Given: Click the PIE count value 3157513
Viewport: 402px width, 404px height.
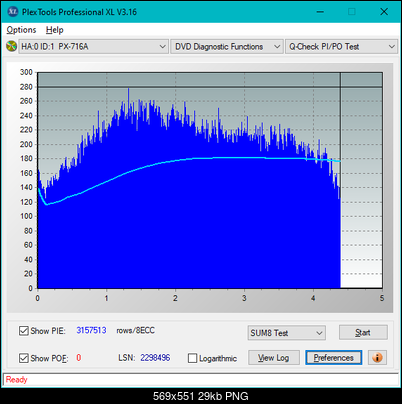Looking at the screenshot, I should (x=91, y=330).
